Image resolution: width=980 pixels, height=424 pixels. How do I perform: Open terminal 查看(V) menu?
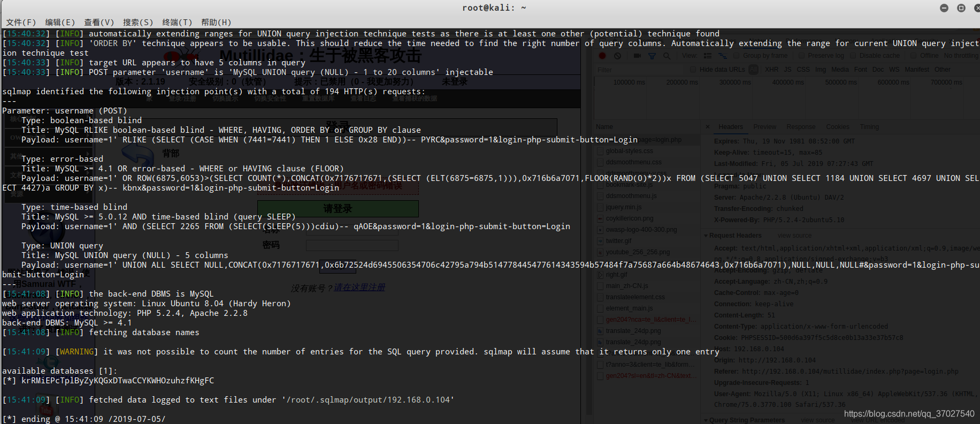coord(99,22)
